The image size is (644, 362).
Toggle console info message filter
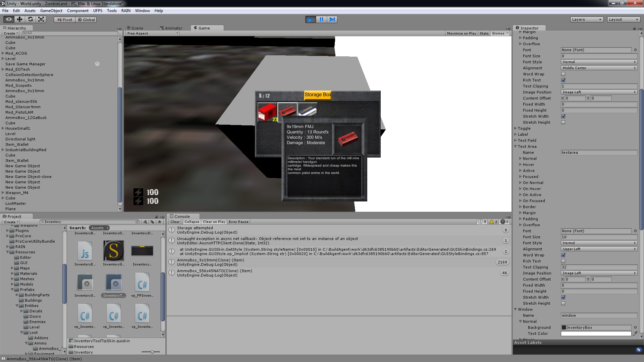482,222
